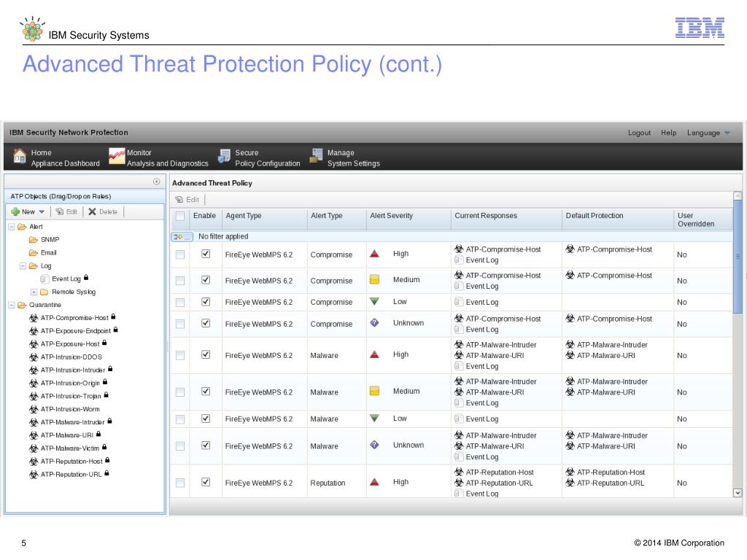Click the Secure shield icon
This screenshot has height=560, width=747.
224,156
